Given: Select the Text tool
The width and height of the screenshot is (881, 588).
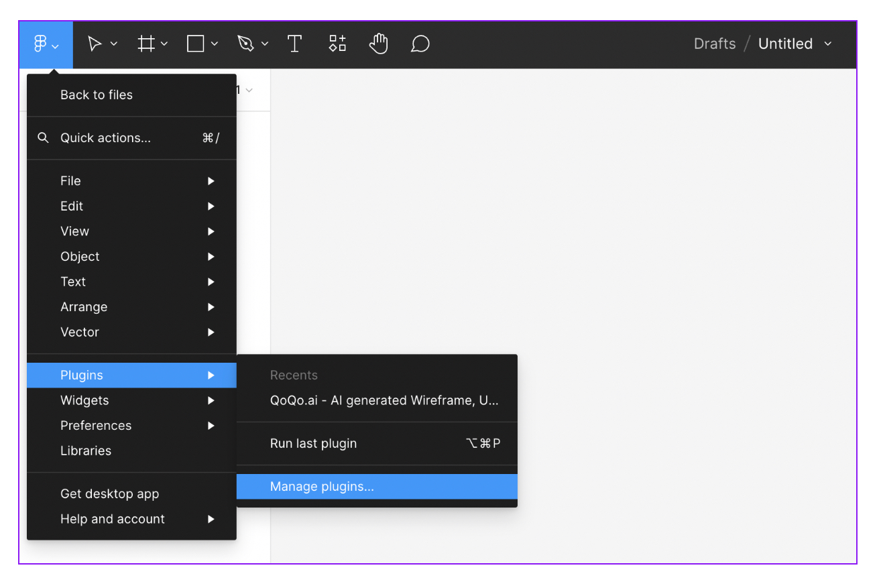Looking at the screenshot, I should (294, 43).
